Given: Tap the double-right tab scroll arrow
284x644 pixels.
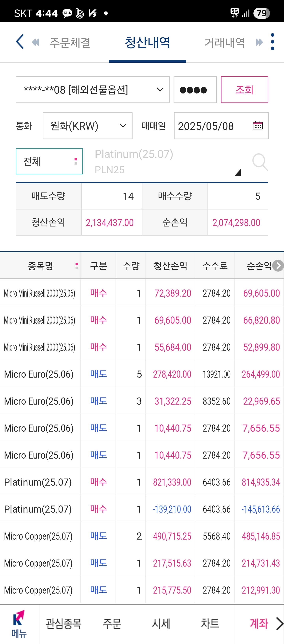Looking at the screenshot, I should (x=259, y=42).
